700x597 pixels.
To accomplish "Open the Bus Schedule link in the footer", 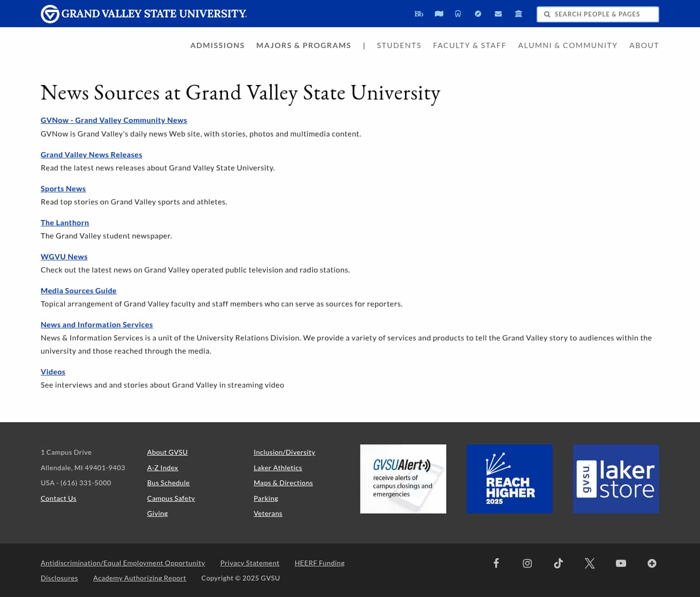I will (168, 483).
